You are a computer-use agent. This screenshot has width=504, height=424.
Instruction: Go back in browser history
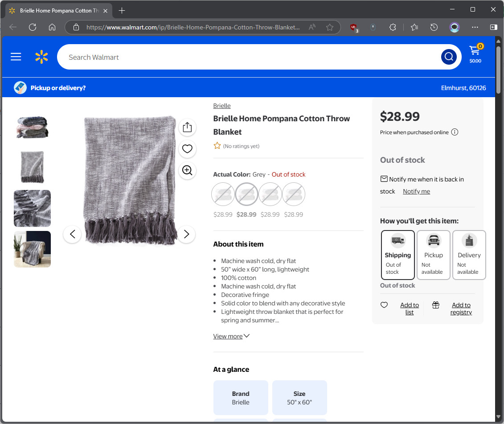tap(13, 27)
